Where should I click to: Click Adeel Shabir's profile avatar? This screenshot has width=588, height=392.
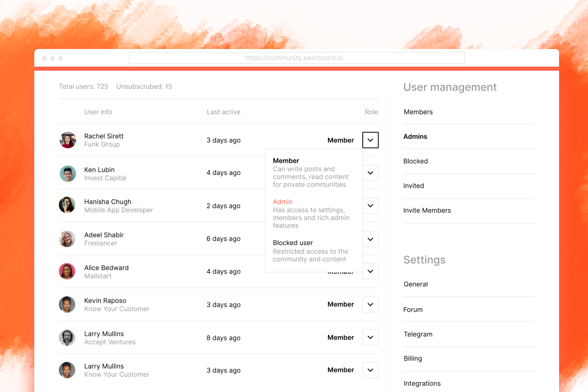(68, 239)
